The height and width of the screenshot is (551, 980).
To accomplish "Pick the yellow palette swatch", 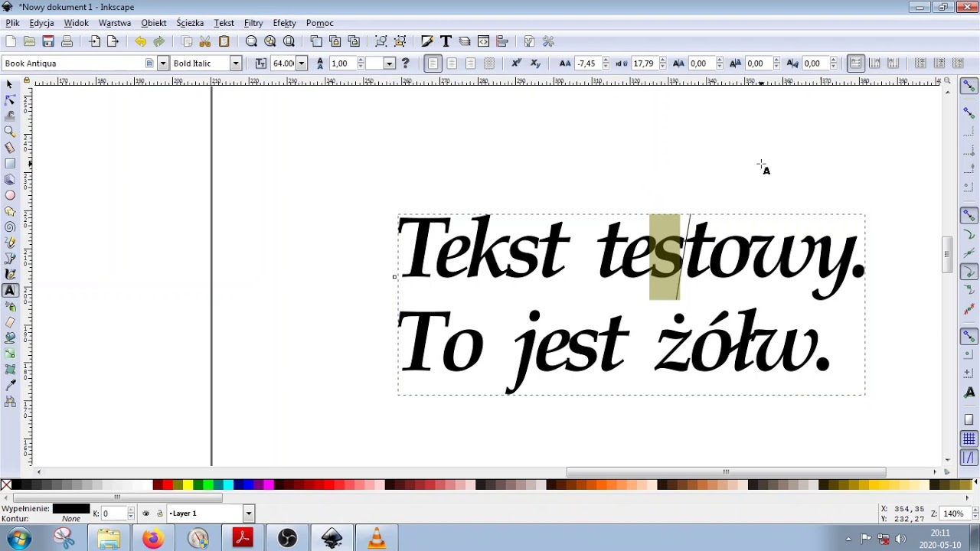I will tap(188, 484).
